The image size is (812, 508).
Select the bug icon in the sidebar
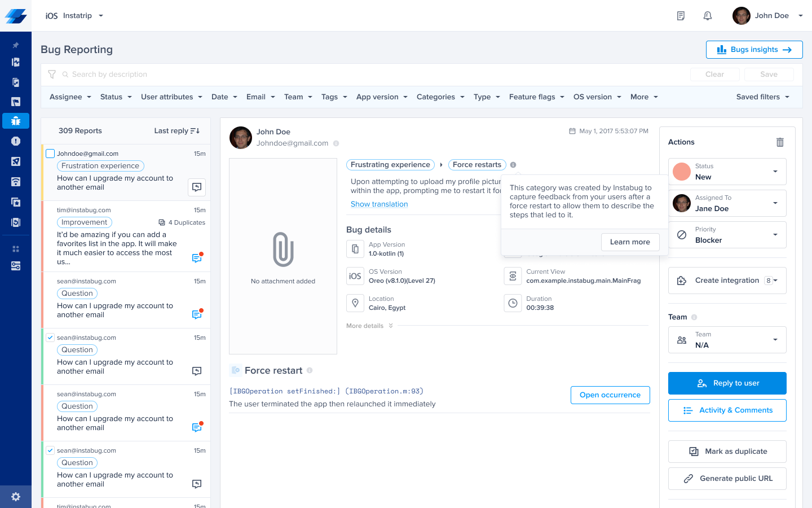16,121
